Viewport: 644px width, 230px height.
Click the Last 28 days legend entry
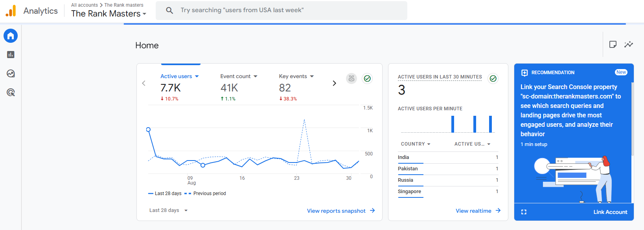(x=165, y=193)
